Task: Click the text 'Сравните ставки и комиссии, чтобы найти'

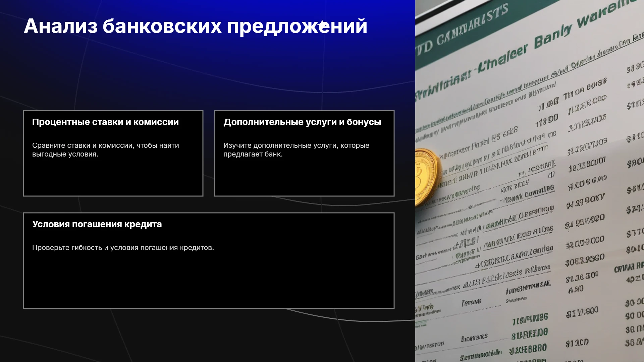Action: (106, 145)
